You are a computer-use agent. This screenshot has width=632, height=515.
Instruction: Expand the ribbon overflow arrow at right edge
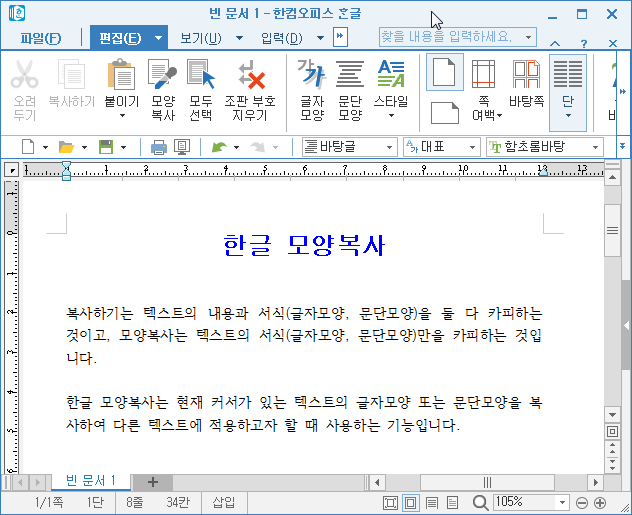coord(623,92)
